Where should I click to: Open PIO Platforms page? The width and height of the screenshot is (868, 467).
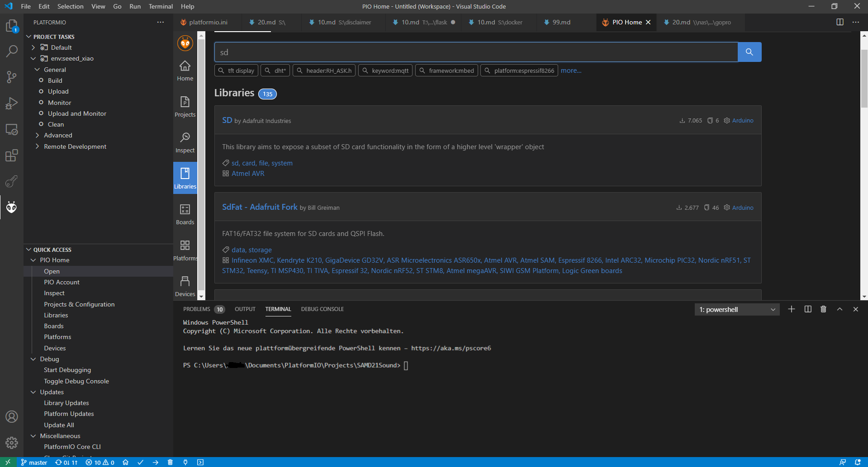[x=185, y=250]
